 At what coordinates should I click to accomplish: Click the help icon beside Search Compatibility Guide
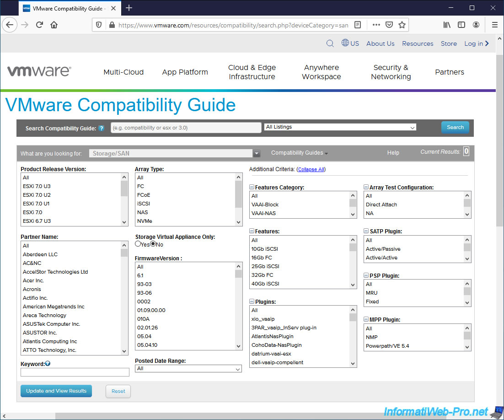(x=102, y=128)
